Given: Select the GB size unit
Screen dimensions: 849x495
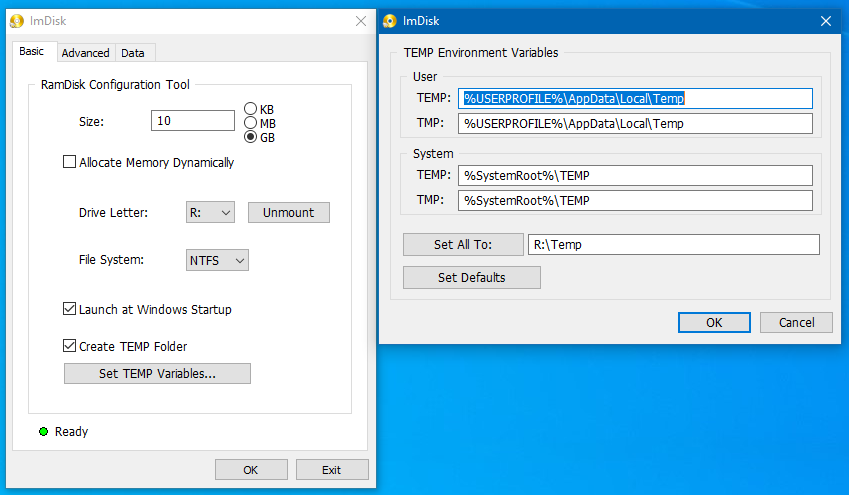Looking at the screenshot, I should click(x=250, y=137).
